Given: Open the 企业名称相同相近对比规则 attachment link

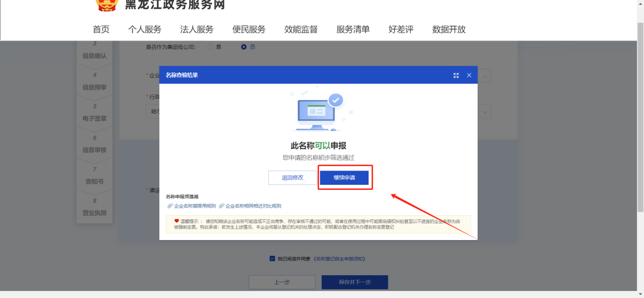Looking at the screenshot, I should click(x=253, y=206).
